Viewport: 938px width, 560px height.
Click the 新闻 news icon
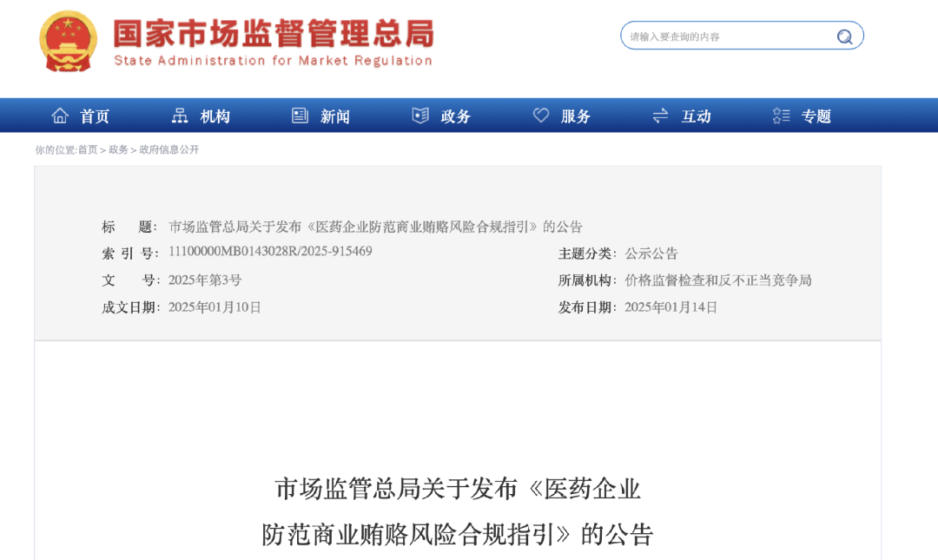[x=299, y=114]
